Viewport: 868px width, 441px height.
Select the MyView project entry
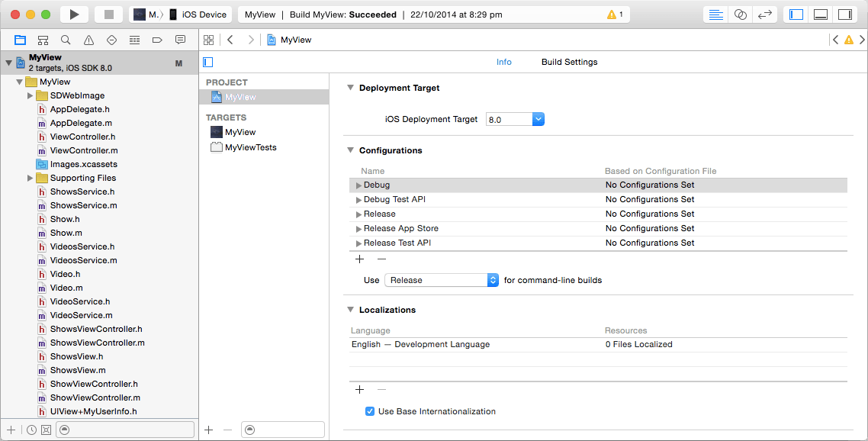264,97
